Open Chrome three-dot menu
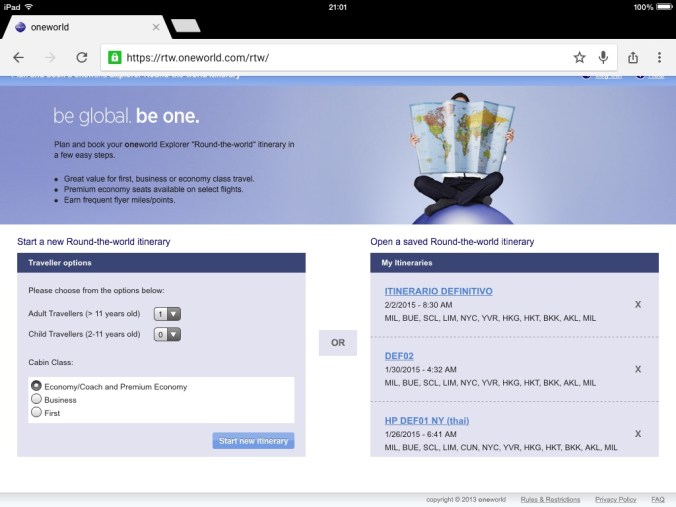 click(659, 57)
